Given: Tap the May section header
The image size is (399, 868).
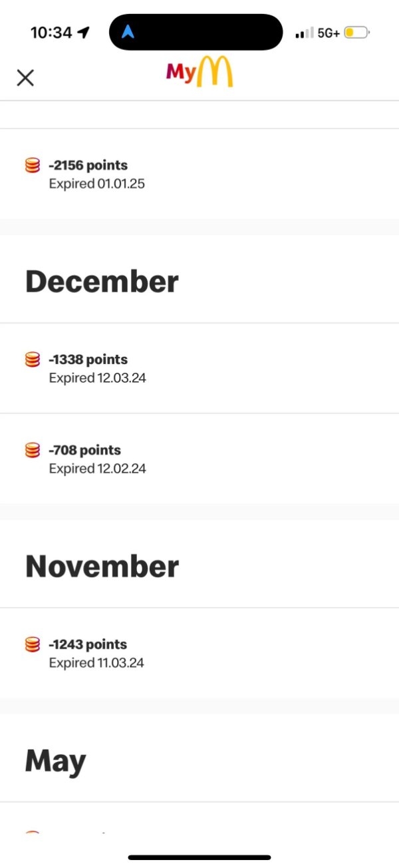Looking at the screenshot, I should coord(56,761).
